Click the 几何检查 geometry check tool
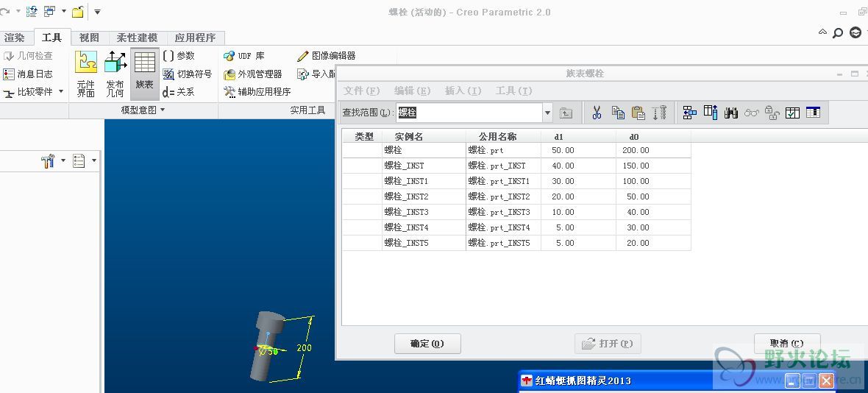The image size is (868, 393). (28, 56)
